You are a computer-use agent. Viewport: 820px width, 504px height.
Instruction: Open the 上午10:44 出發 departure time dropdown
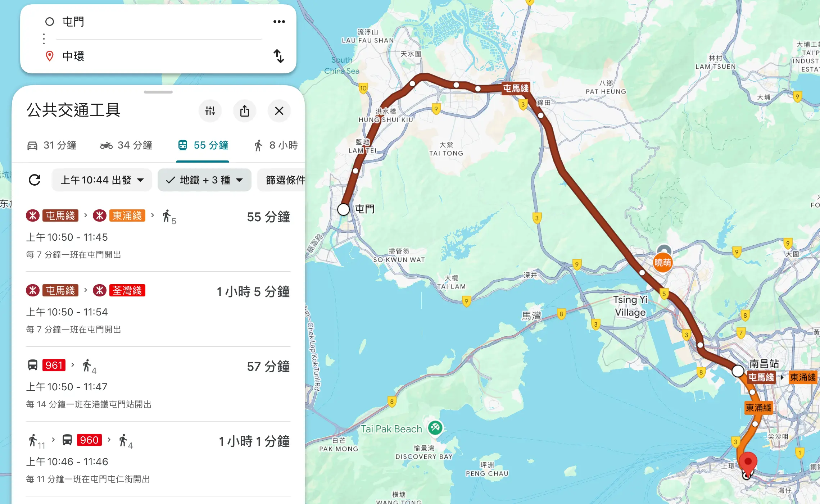pyautogui.click(x=102, y=180)
